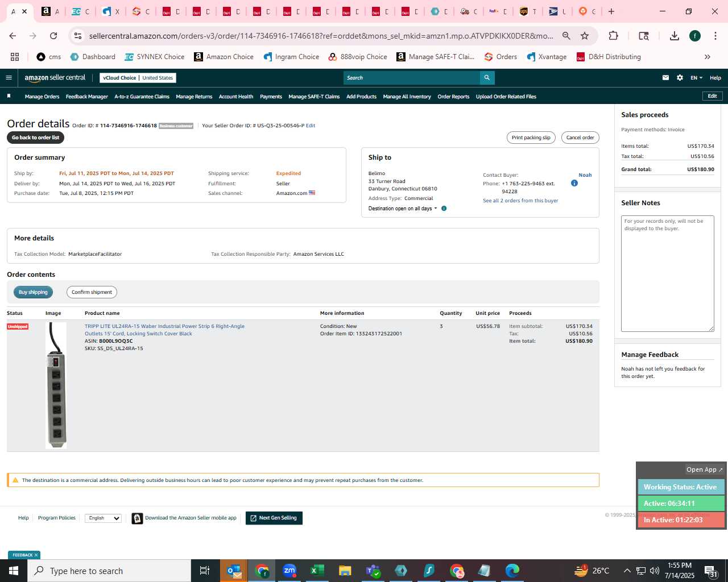This screenshot has height=582, width=728.
Task: See all 2 orders from this buyer
Action: pyautogui.click(x=520, y=201)
